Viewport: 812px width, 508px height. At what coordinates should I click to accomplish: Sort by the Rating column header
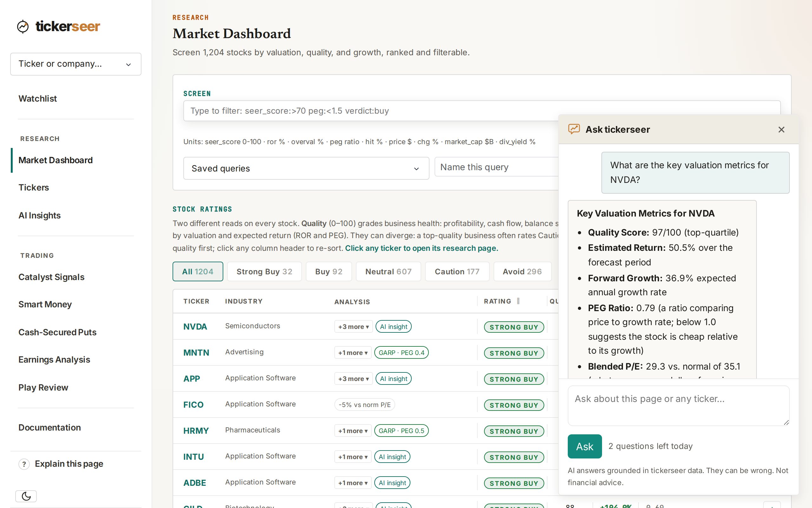498,301
